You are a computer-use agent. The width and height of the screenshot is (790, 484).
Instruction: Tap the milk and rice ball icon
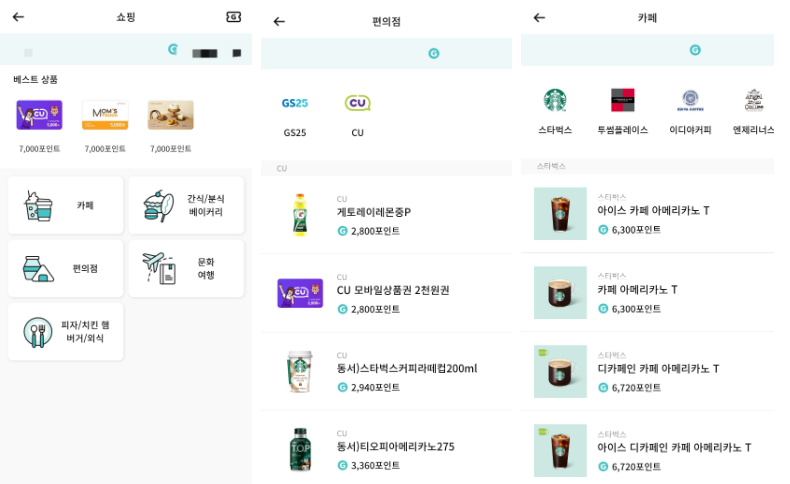pos(38,269)
